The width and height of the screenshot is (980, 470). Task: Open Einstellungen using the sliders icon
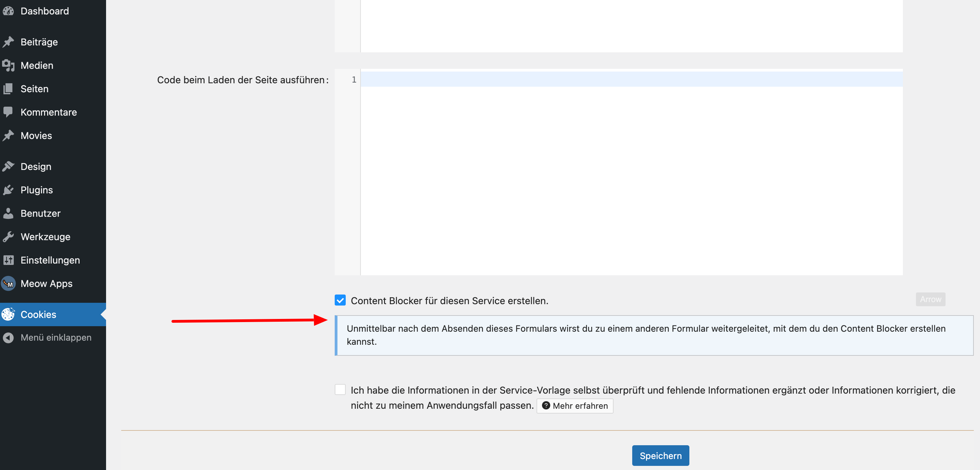coord(9,260)
